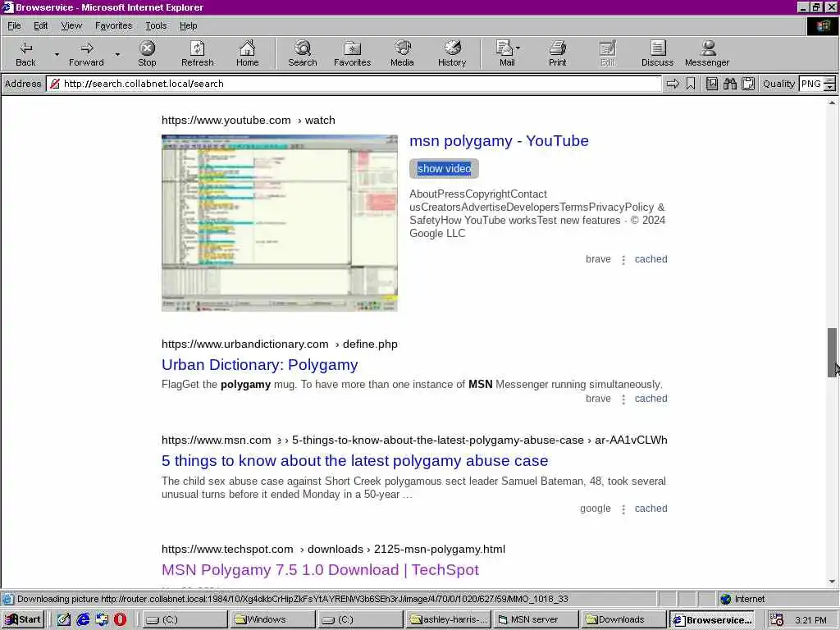Click the Forward arrow toolbar button

86,53
